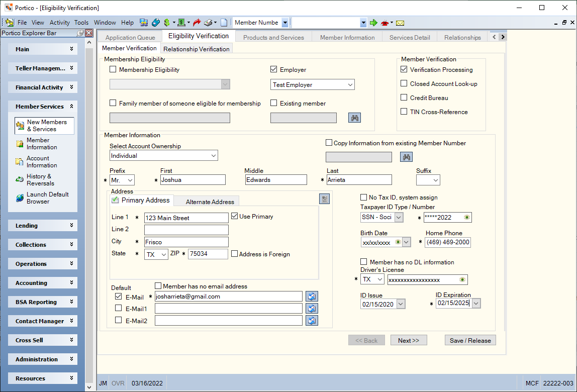Click the red telephone toolbar icon
Screen dimensions: 577x392
pos(384,23)
